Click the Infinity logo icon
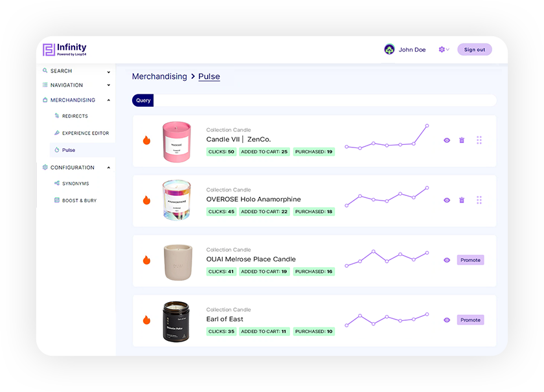 pos(49,50)
